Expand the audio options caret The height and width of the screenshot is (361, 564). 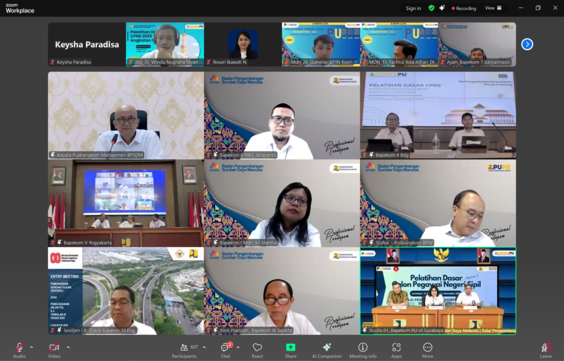31,347
